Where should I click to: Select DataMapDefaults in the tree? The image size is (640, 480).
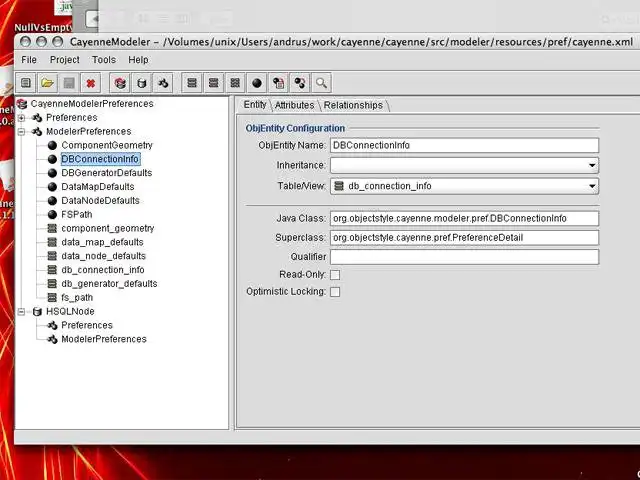[x=98, y=187]
